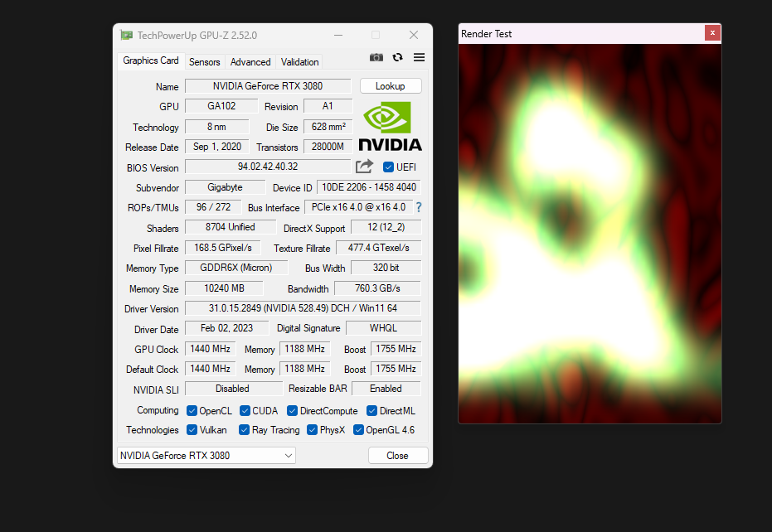Click the BIOS Version field 94.02.42.40.32
This screenshot has height=532, width=772.
point(268,167)
